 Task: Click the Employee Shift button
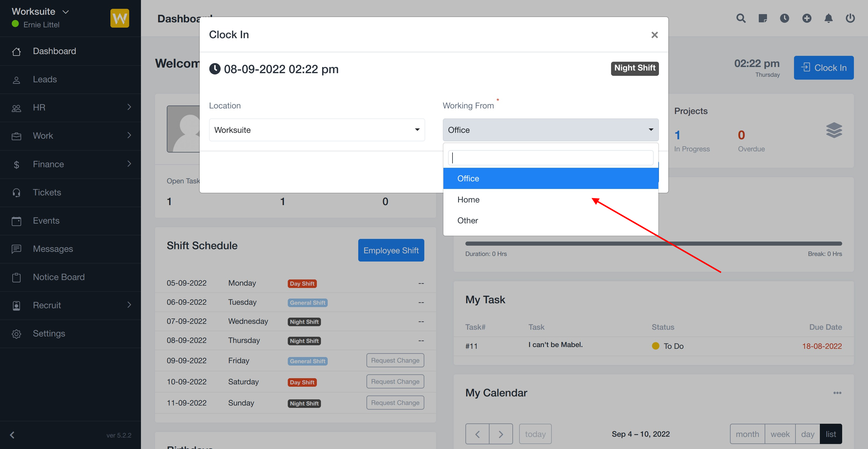[391, 250]
